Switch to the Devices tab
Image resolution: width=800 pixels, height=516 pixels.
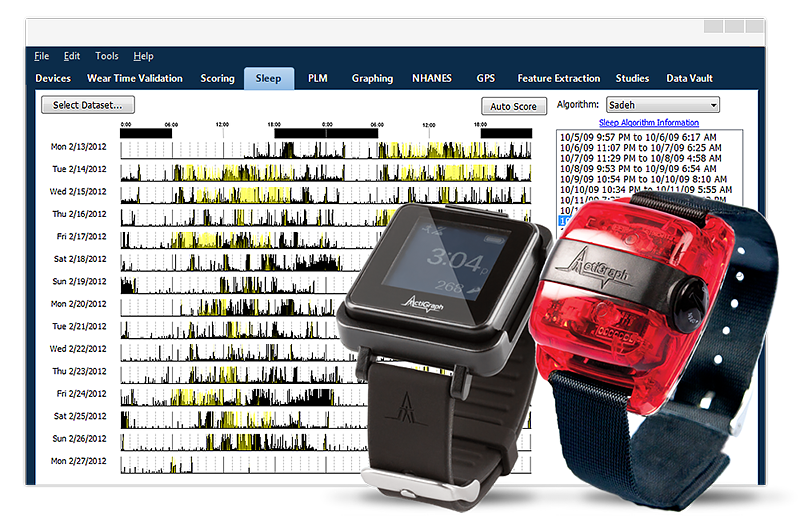[53, 78]
